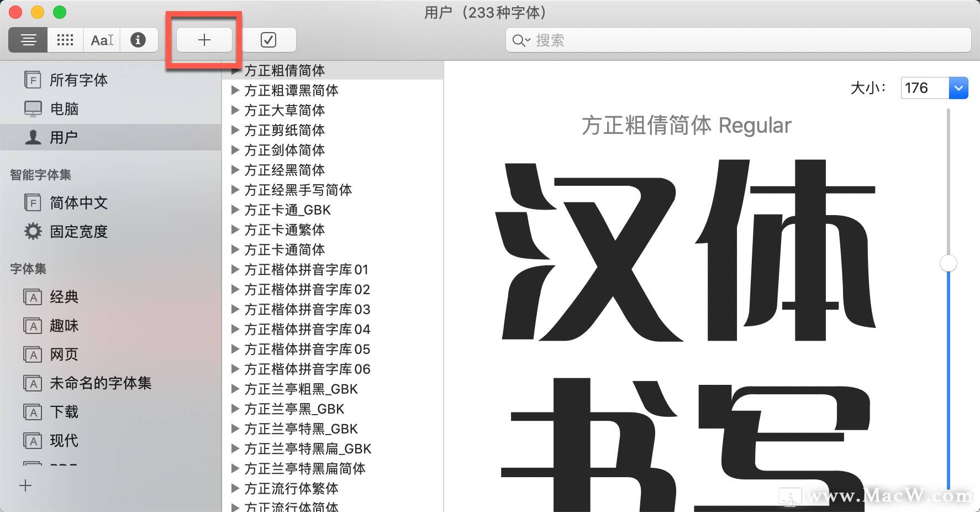The image size is (980, 512).
Task: Open the 简体中文 smart collection
Action: pyautogui.click(x=77, y=203)
